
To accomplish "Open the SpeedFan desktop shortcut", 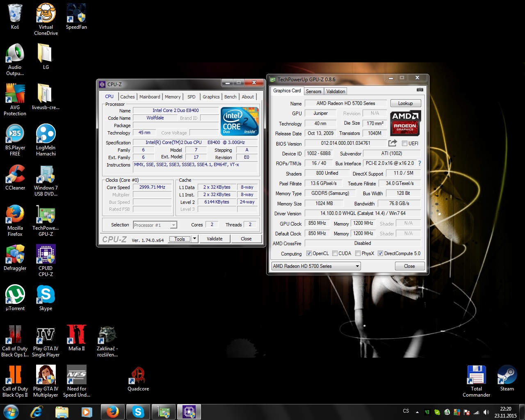I will [76, 16].
